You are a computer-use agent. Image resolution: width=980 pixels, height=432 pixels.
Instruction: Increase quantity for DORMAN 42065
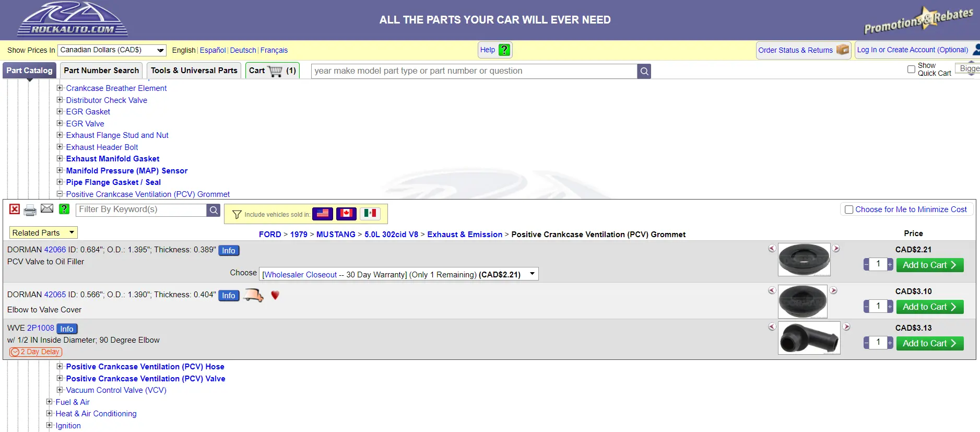(x=890, y=307)
